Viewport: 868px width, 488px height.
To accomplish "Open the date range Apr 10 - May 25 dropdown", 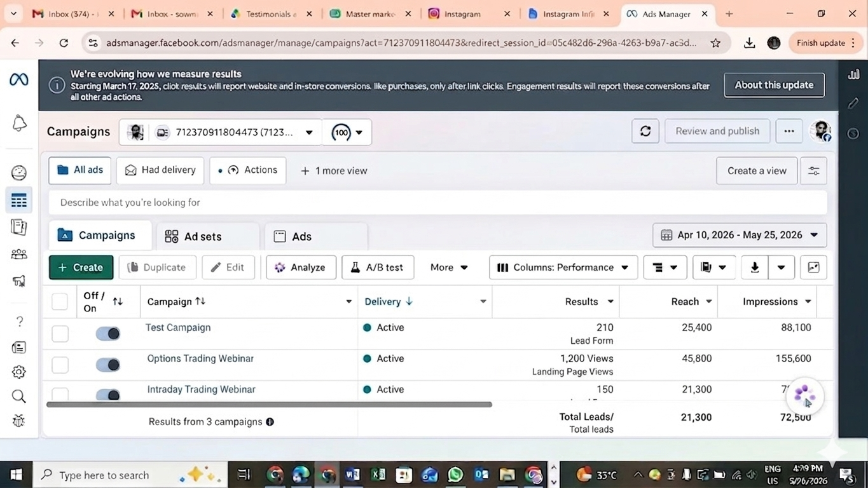I will coord(740,235).
